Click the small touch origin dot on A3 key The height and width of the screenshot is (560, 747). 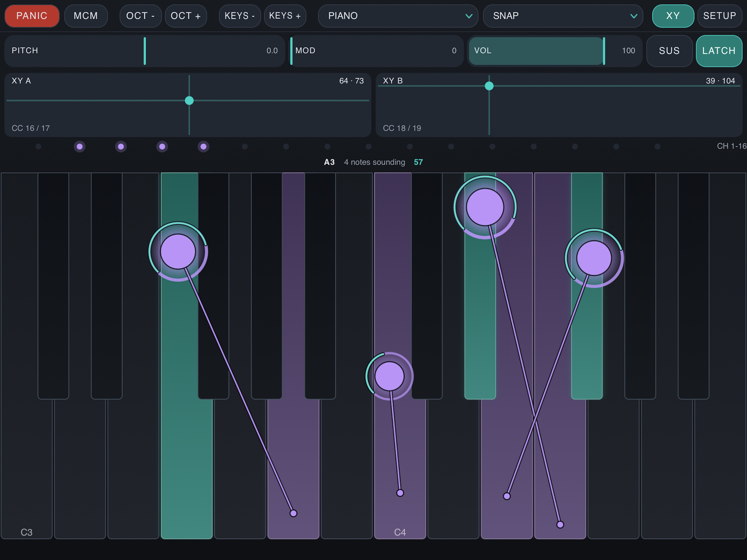293,513
